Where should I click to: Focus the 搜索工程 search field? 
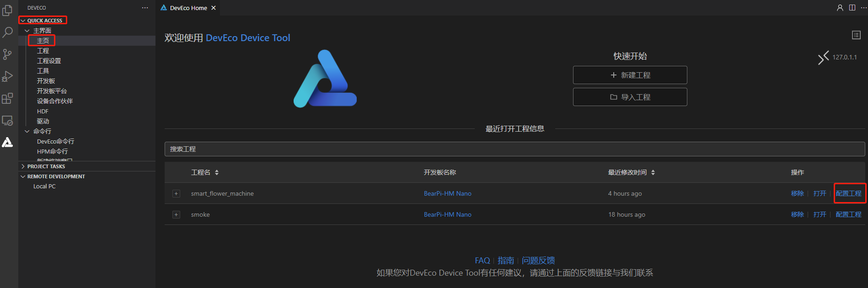click(x=514, y=149)
